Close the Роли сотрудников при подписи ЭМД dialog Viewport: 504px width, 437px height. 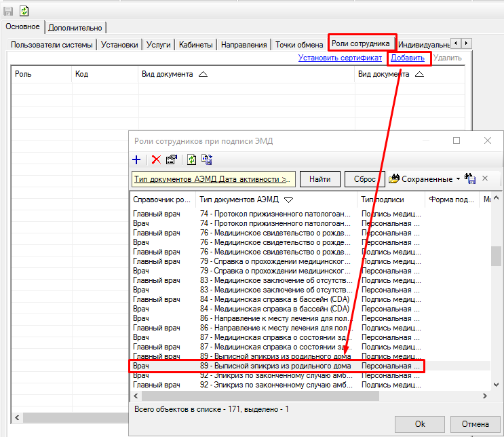click(488, 140)
